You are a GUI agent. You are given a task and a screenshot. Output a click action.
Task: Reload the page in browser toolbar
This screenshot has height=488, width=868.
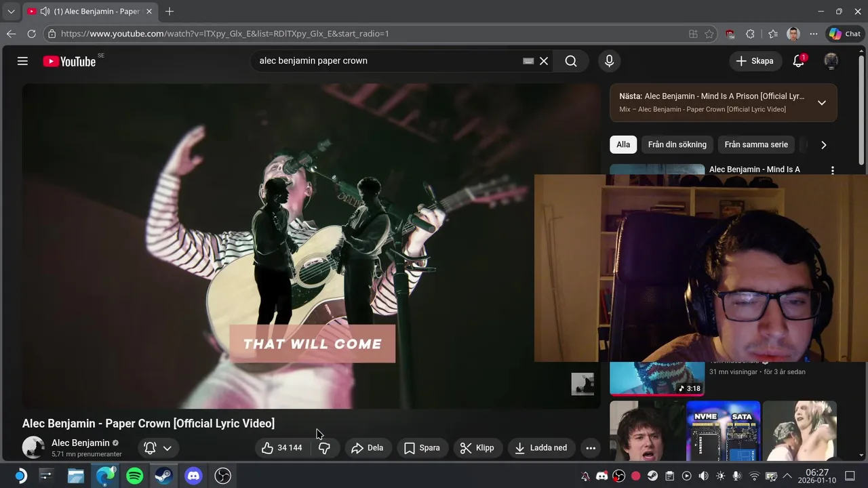click(x=31, y=34)
